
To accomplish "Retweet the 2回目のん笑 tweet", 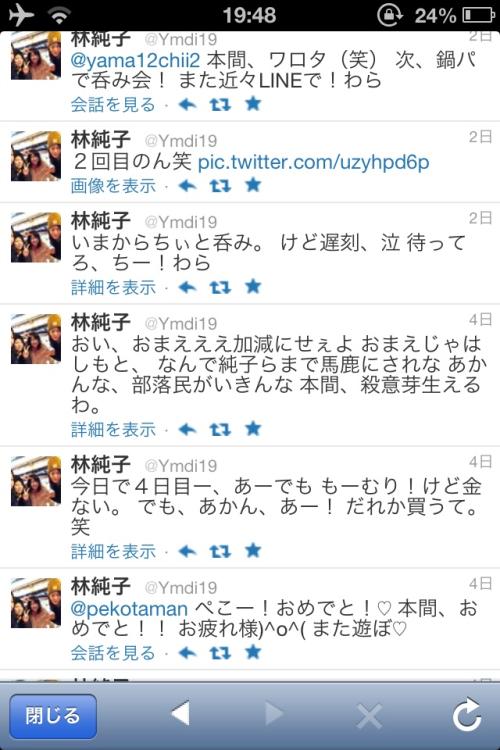I will pos(220,186).
